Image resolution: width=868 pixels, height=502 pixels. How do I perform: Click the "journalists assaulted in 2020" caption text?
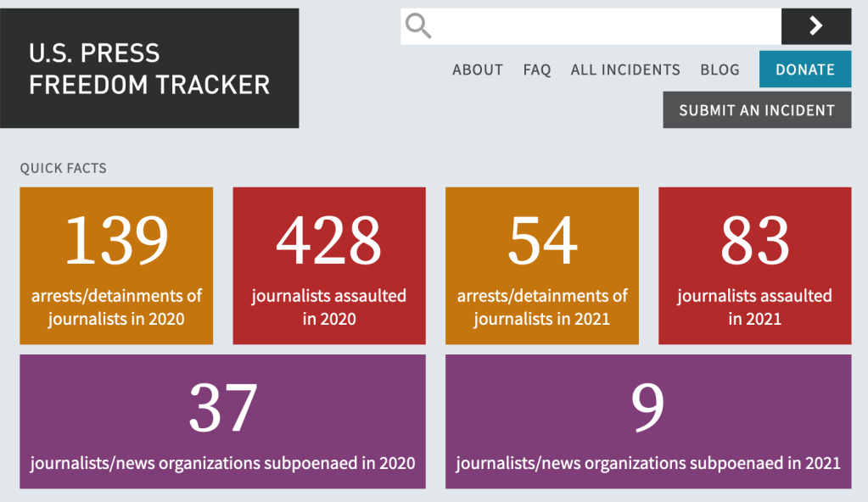(x=329, y=307)
